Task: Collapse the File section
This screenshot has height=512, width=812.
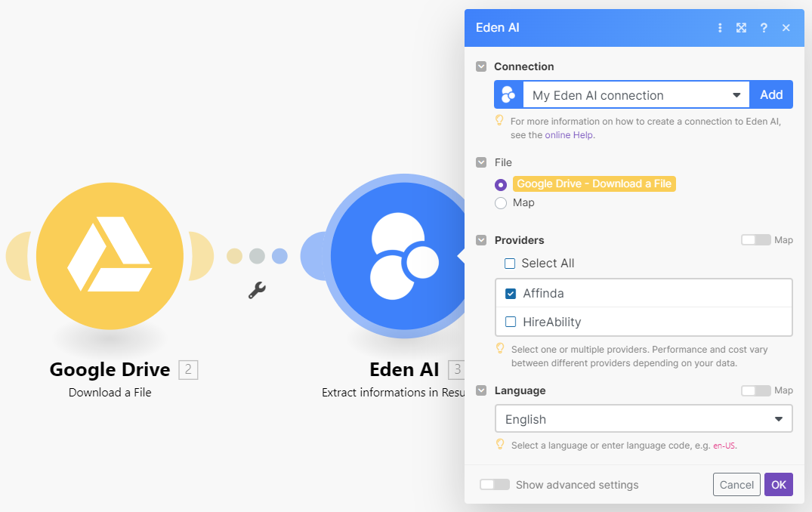Action: [481, 162]
